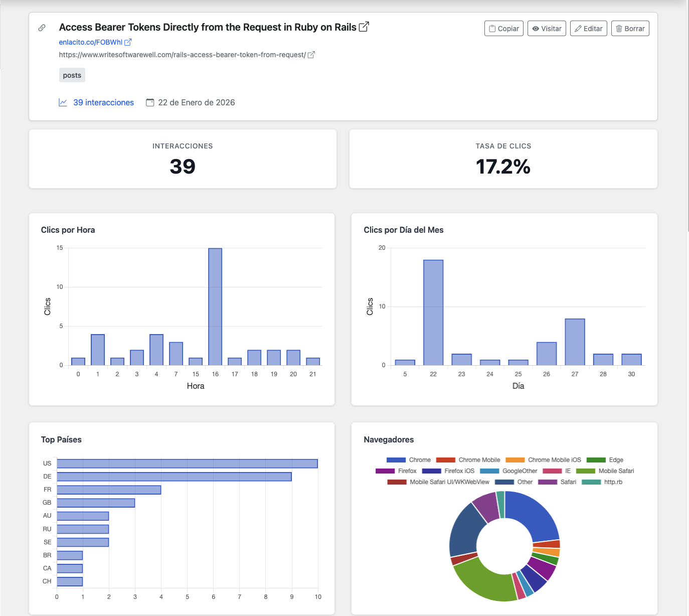Click the Borrar button
This screenshot has width=689, height=616.
tap(630, 29)
